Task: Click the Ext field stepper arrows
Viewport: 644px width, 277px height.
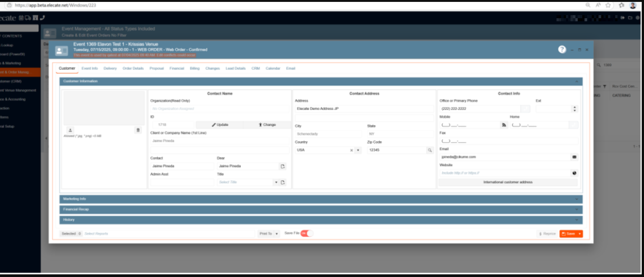Action: pos(575,109)
